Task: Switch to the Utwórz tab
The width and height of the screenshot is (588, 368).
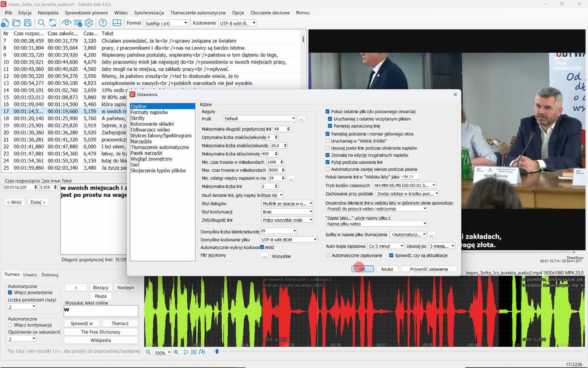Action: point(30,275)
